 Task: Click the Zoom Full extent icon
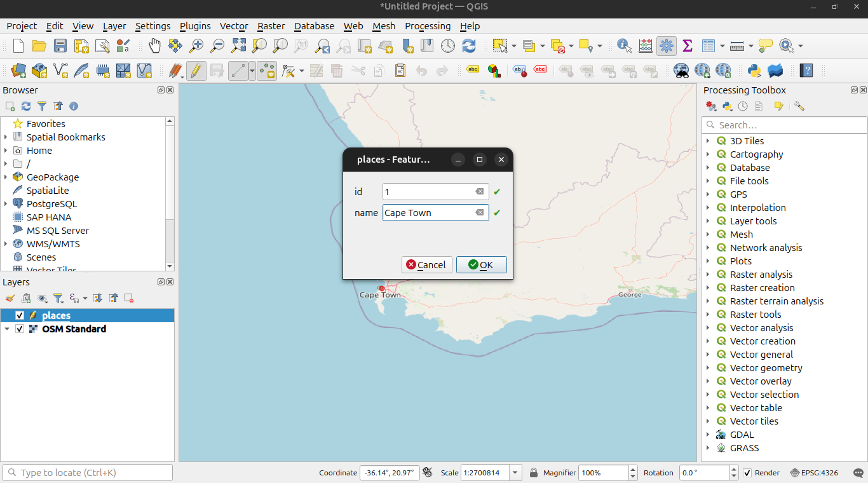coord(238,46)
